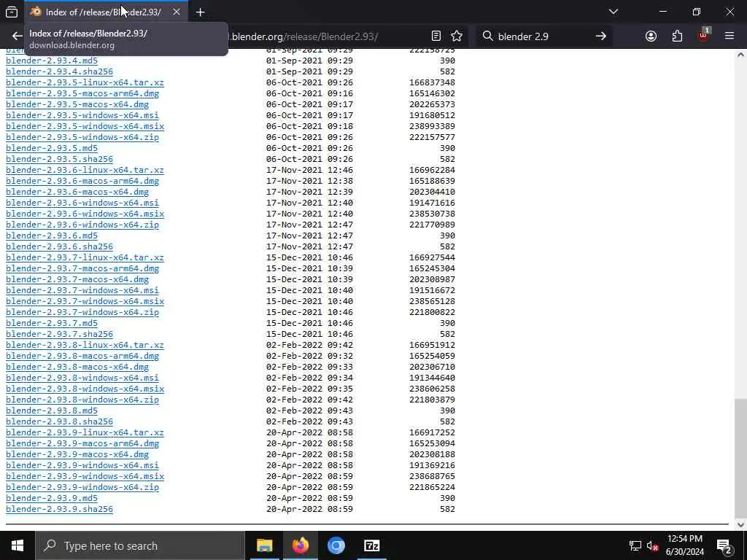Open blender-2.93.9.md5 checksum link

click(52, 498)
